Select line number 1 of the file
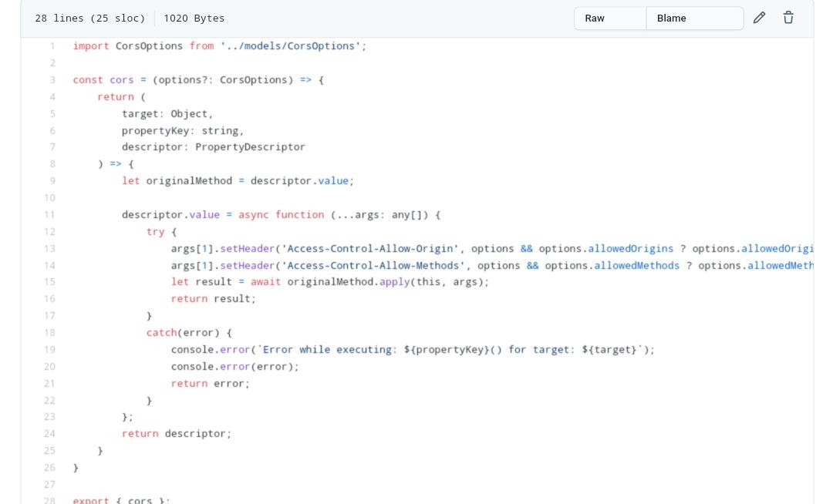This screenshot has height=504, width=833. pyautogui.click(x=52, y=45)
